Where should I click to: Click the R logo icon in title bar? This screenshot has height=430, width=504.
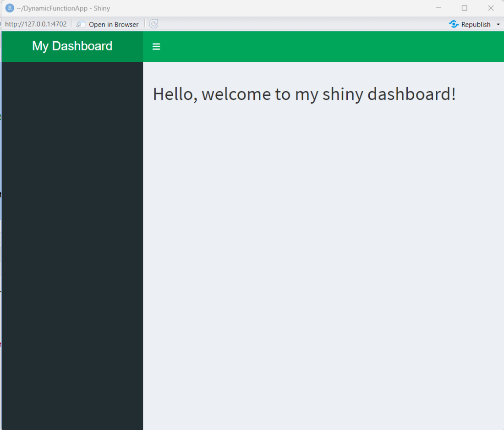click(x=10, y=8)
